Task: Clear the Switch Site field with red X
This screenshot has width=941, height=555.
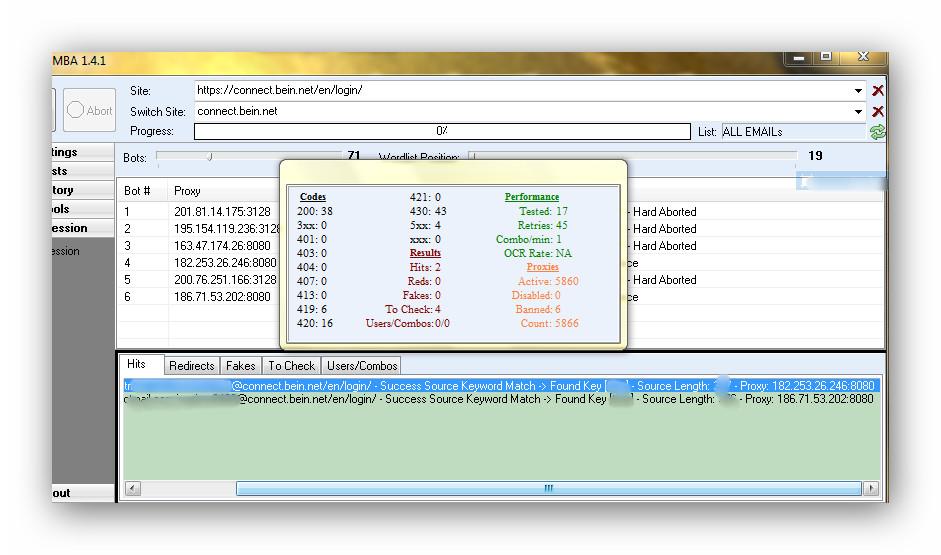Action: (877, 112)
